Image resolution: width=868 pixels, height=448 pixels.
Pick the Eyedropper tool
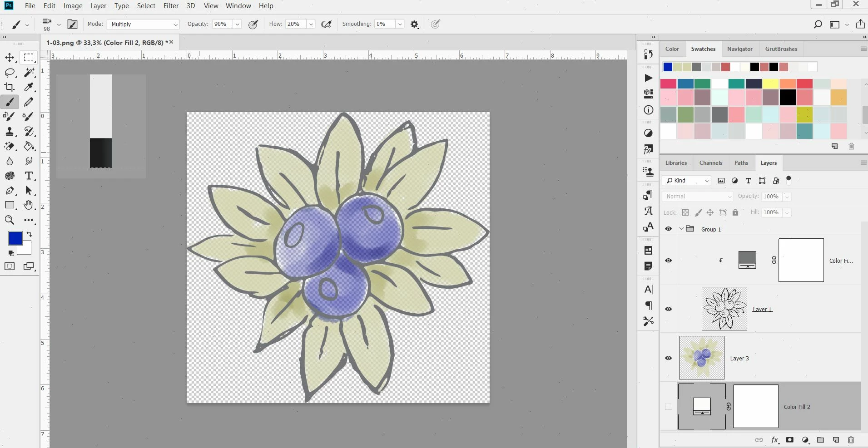coord(29,87)
